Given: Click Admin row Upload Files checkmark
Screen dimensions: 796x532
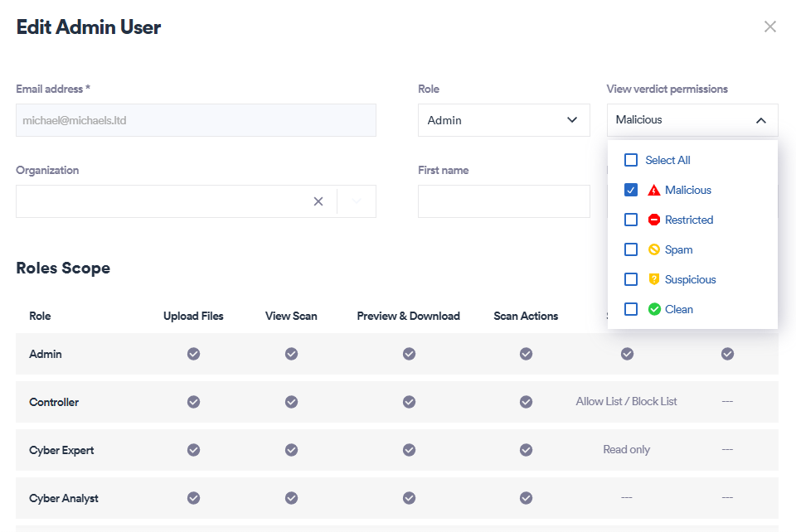Looking at the screenshot, I should coord(193,354).
